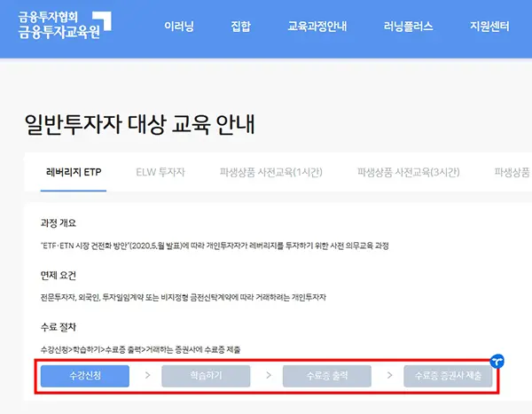Switch to 파생상품 사전교육(3시간) tab
The image size is (532, 414).
pyautogui.click(x=408, y=172)
